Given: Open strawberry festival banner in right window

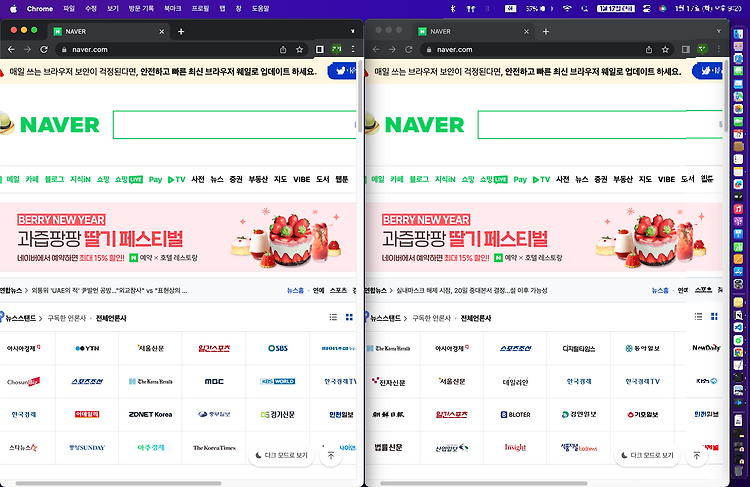Looking at the screenshot, I should [543, 237].
